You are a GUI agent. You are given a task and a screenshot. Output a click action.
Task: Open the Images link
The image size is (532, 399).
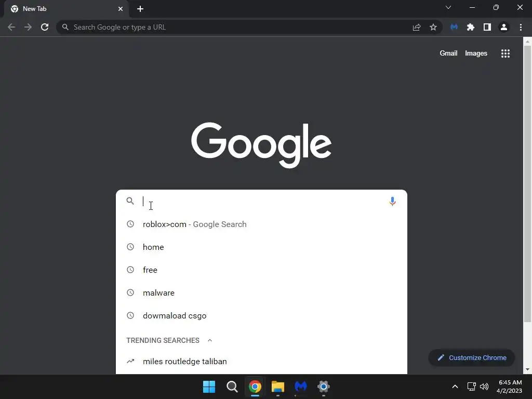[476, 54]
